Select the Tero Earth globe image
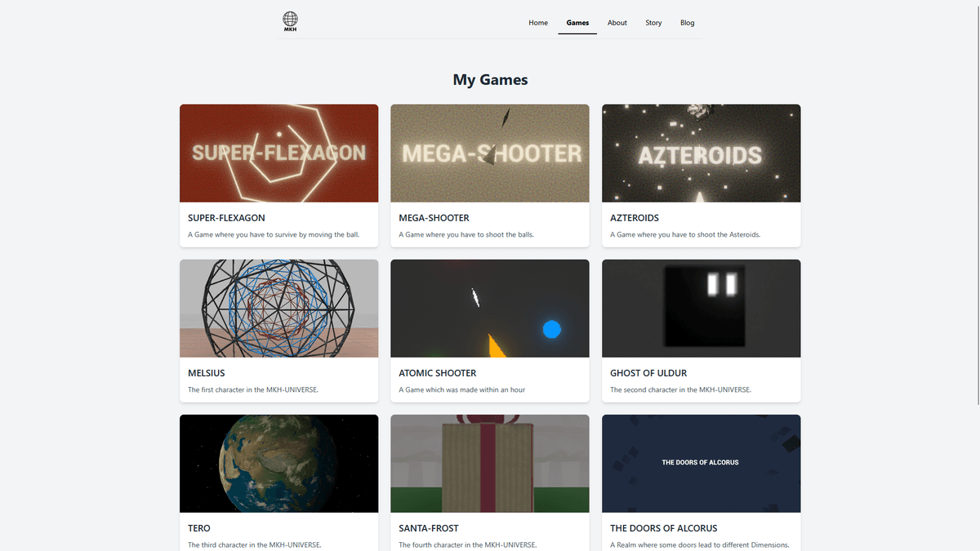Viewport: 980px width, 551px height. [x=278, y=464]
